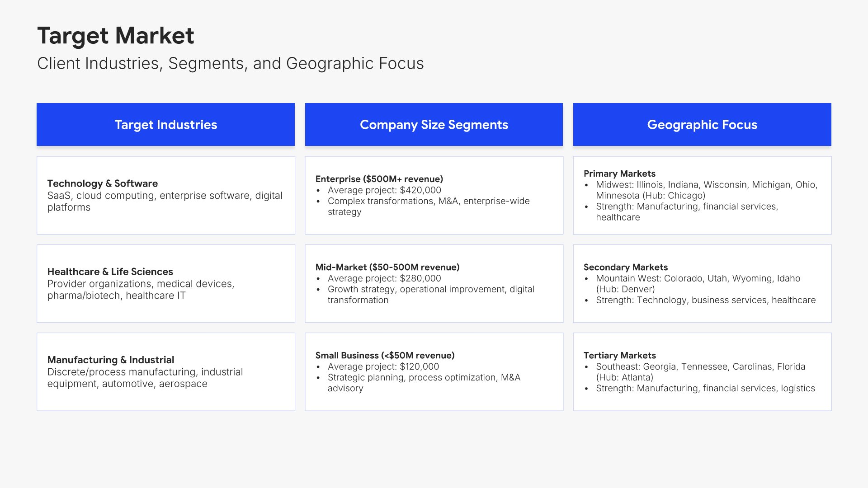
Task: Click the Midwest states bullet text
Action: point(706,190)
